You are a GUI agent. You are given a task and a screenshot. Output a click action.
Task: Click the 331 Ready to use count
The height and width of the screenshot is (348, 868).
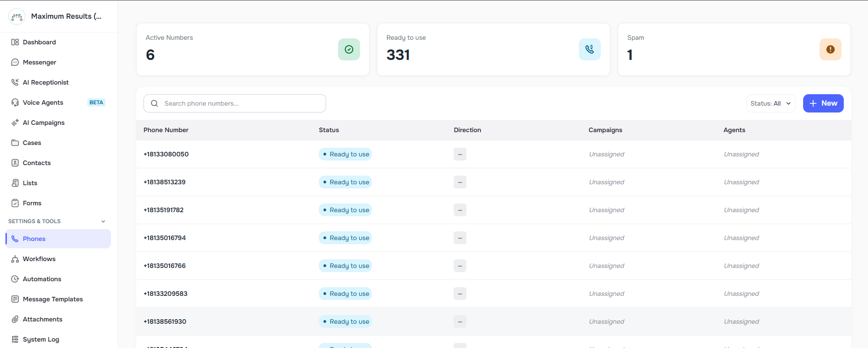click(x=398, y=55)
